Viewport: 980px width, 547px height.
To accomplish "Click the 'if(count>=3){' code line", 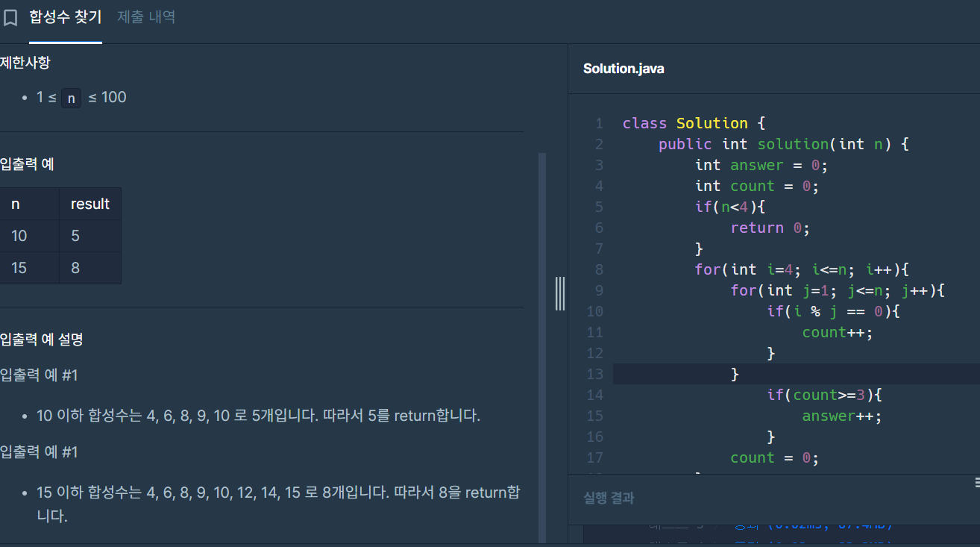I will point(824,395).
